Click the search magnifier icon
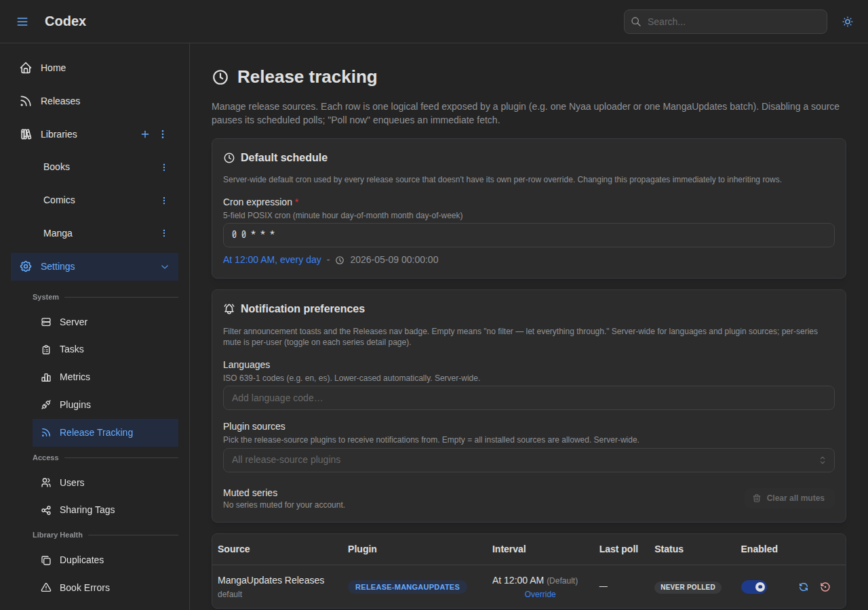Screen dimensions: 868x610 click(636, 22)
